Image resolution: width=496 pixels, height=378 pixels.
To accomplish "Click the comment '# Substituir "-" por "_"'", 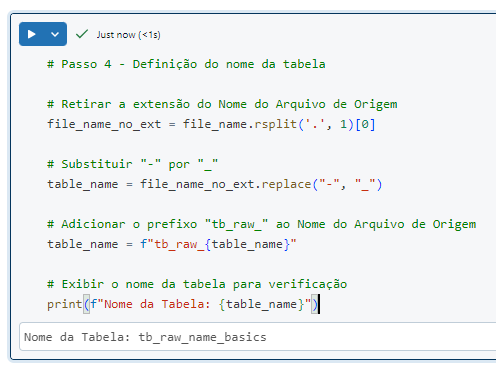I will [133, 164].
